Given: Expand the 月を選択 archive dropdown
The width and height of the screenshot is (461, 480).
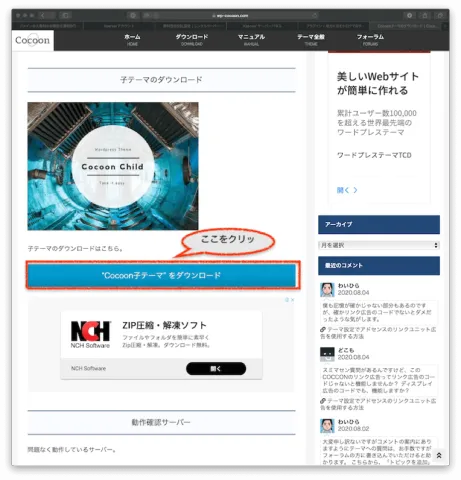Looking at the screenshot, I should [x=379, y=245].
